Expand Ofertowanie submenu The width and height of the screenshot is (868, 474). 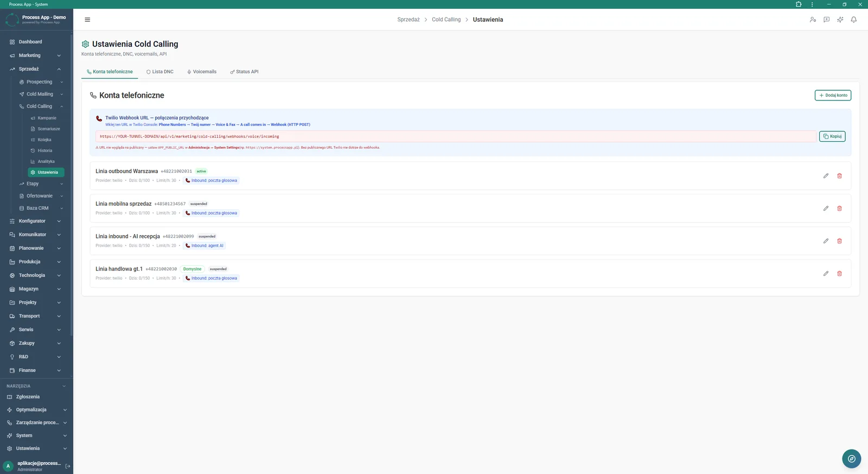41,196
